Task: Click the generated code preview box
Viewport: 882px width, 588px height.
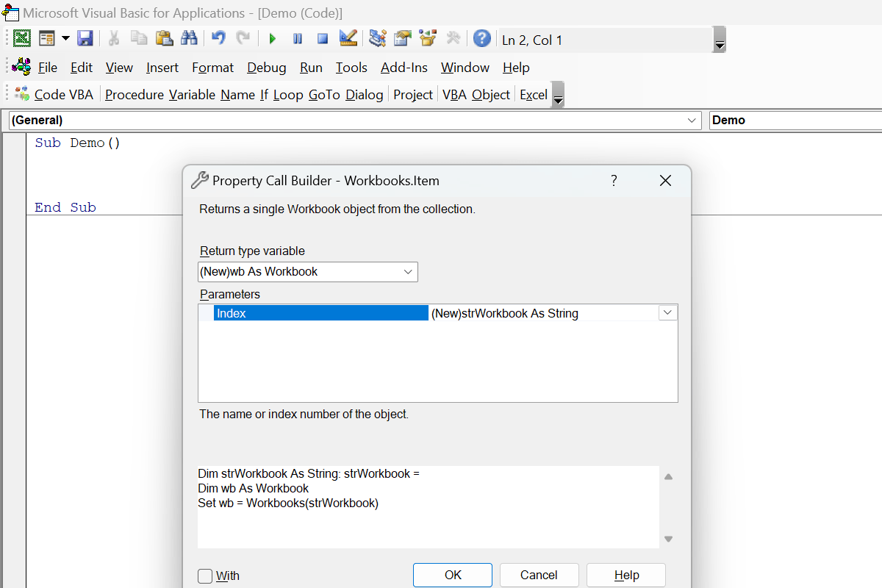Action: (429, 507)
